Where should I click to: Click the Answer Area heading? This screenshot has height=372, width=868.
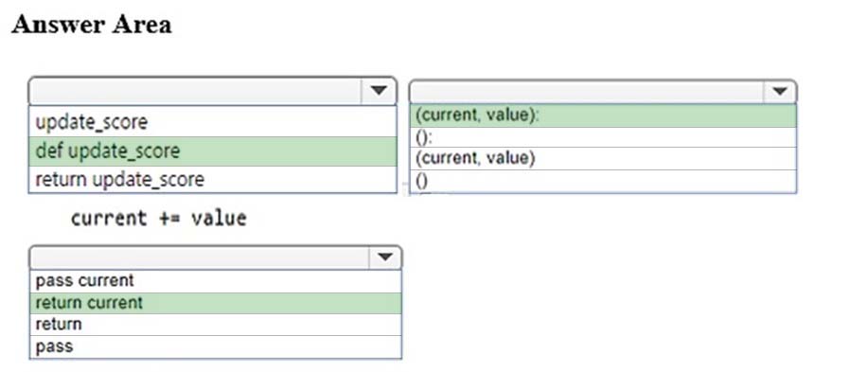click(x=91, y=25)
